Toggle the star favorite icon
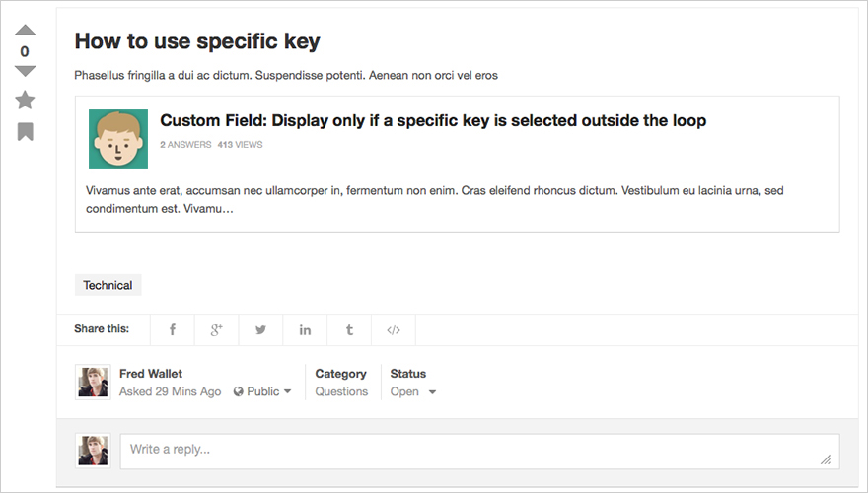 coord(25,101)
